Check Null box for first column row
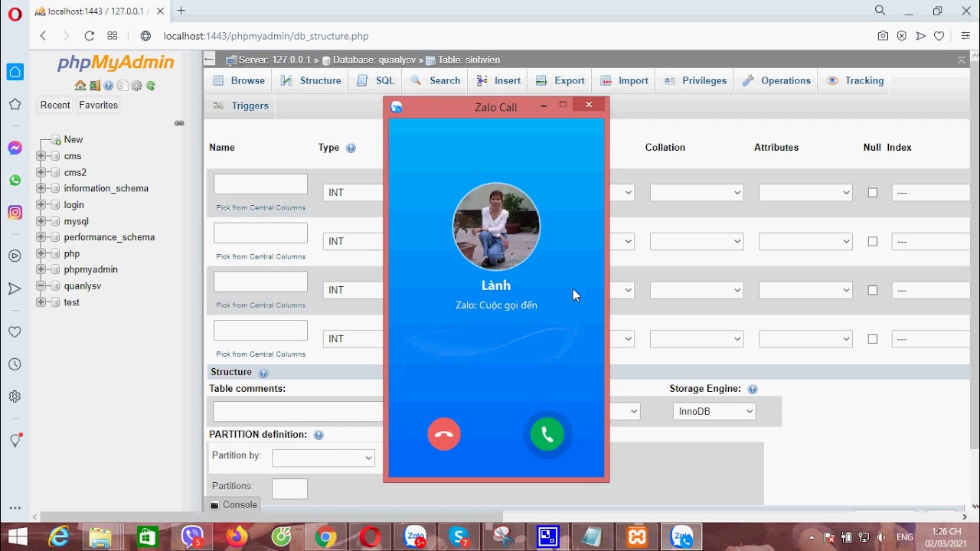The width and height of the screenshot is (980, 551). point(873,193)
